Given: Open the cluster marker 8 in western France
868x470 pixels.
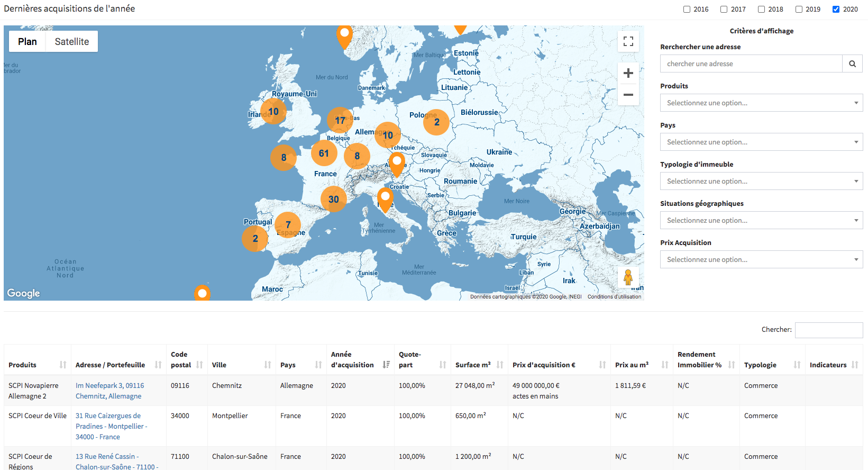Looking at the screenshot, I should click(284, 158).
